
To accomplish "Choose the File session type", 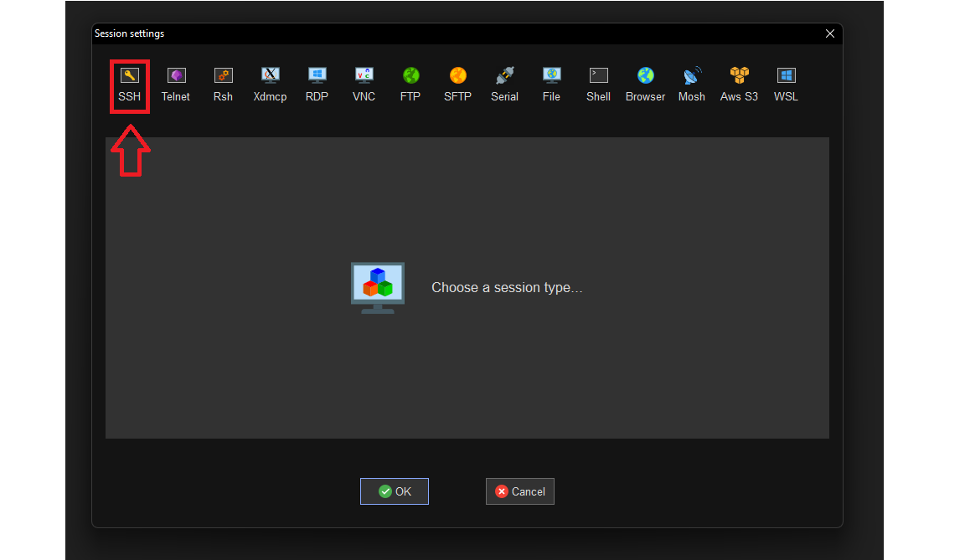I will pos(551,85).
